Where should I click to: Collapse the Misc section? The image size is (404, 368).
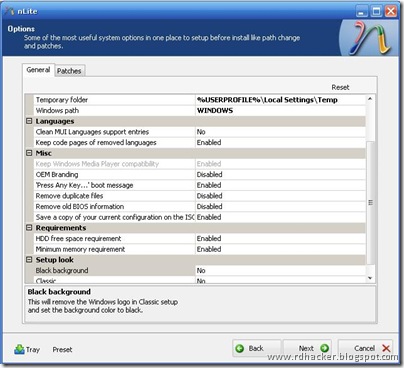(x=29, y=153)
